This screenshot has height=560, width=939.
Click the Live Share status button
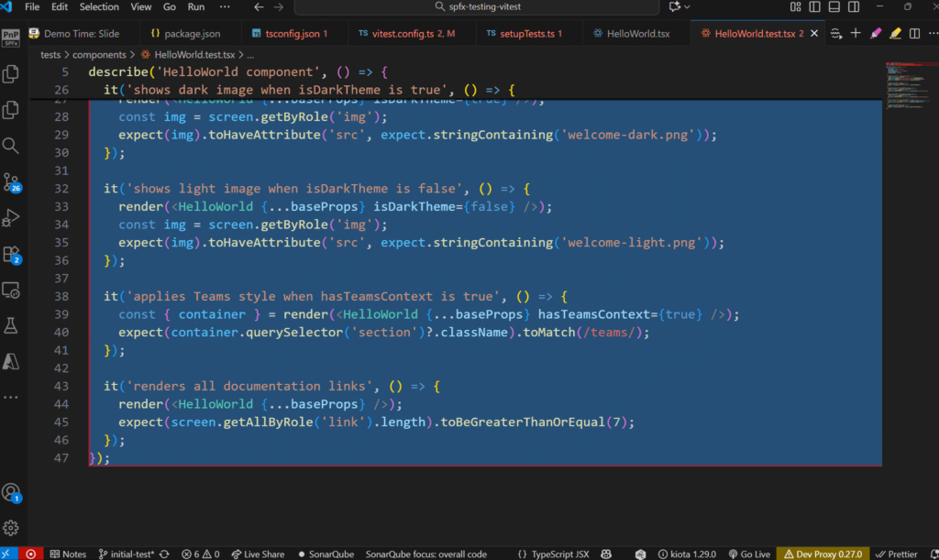tap(257, 554)
